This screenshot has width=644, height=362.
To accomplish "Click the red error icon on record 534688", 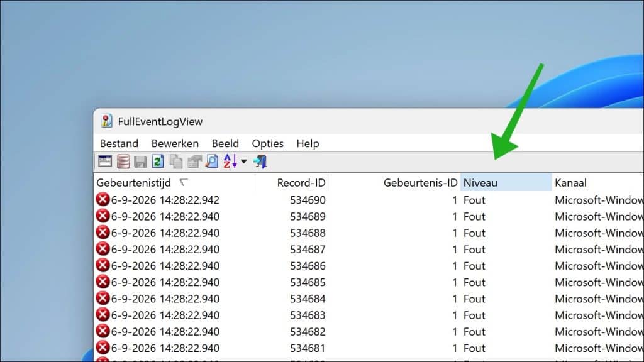I will (103, 233).
